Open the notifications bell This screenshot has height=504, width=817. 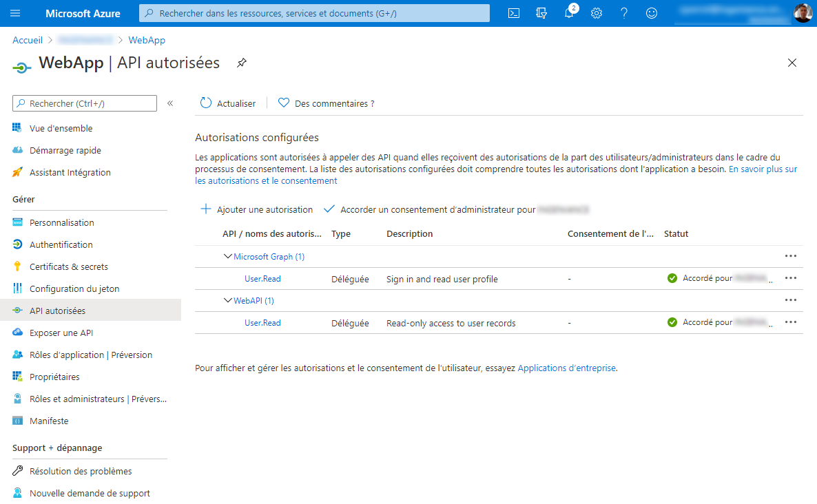tap(569, 14)
